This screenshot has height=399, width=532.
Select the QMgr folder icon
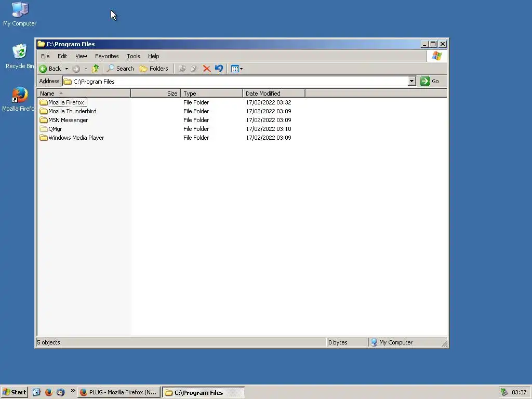coord(44,129)
